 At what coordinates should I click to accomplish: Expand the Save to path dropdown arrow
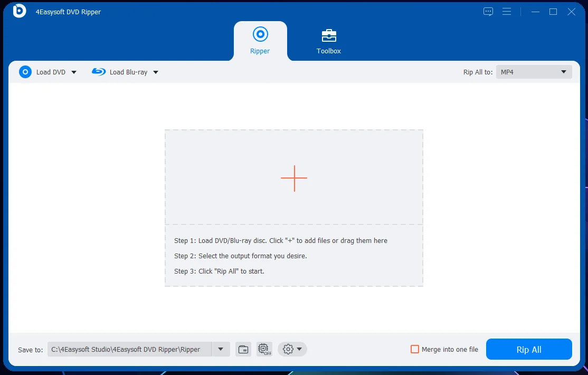[x=221, y=350]
